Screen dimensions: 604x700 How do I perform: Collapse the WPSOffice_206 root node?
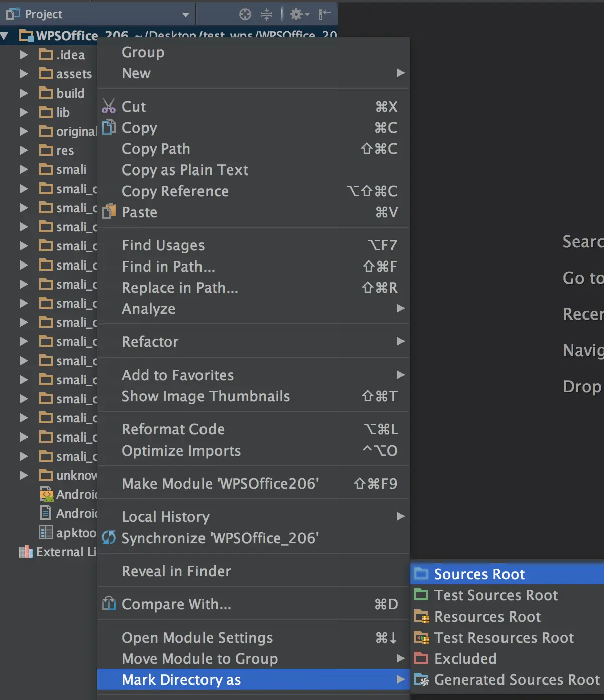pos(4,36)
